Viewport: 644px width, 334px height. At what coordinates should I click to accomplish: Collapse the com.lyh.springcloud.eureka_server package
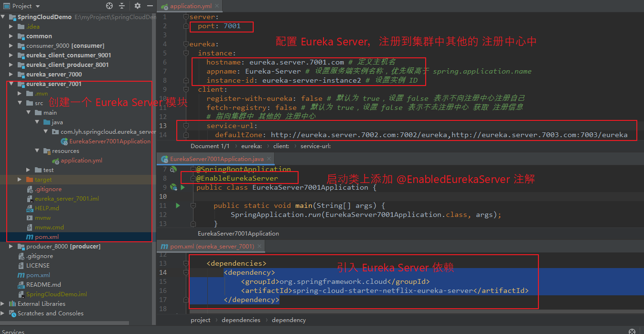[x=46, y=131]
